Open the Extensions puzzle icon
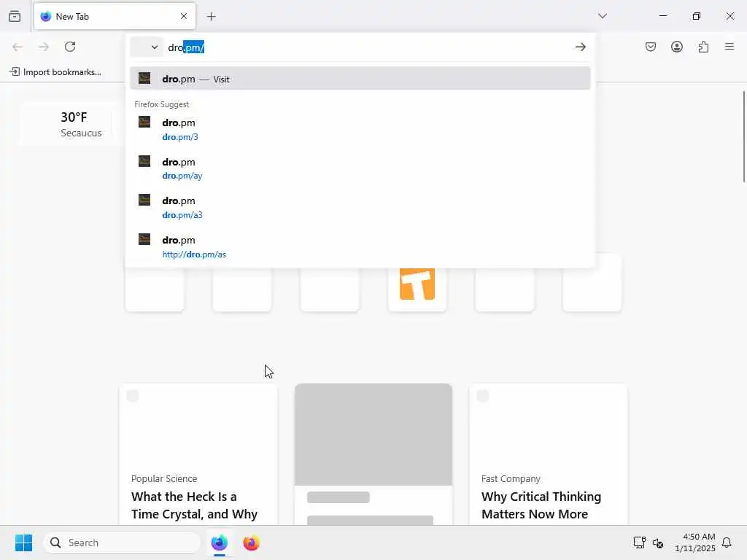Viewport: 747px width, 560px height. (703, 47)
